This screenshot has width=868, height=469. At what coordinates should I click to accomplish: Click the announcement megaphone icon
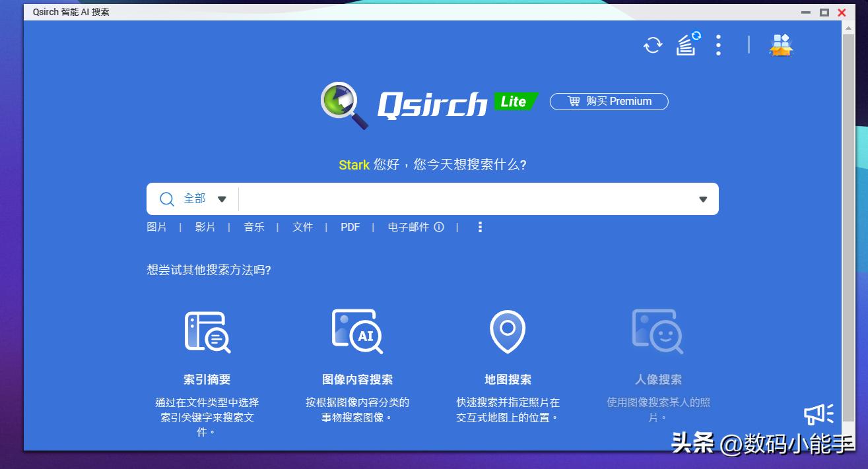(x=818, y=414)
